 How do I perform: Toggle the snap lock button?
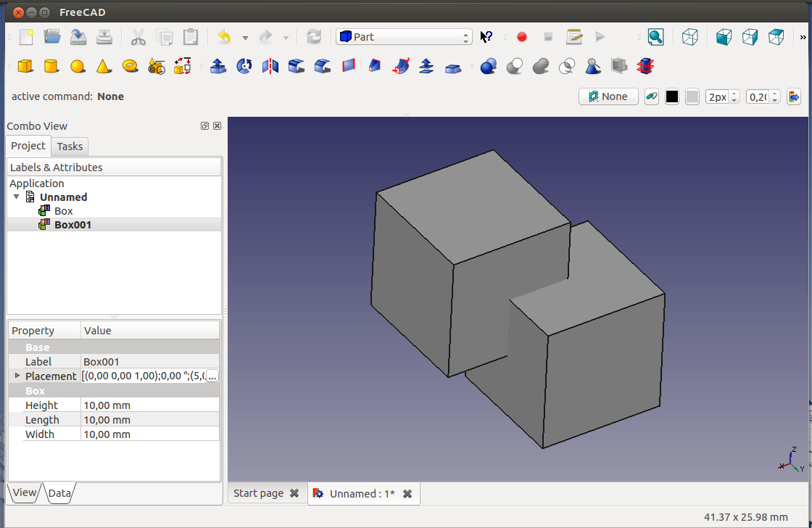point(651,96)
